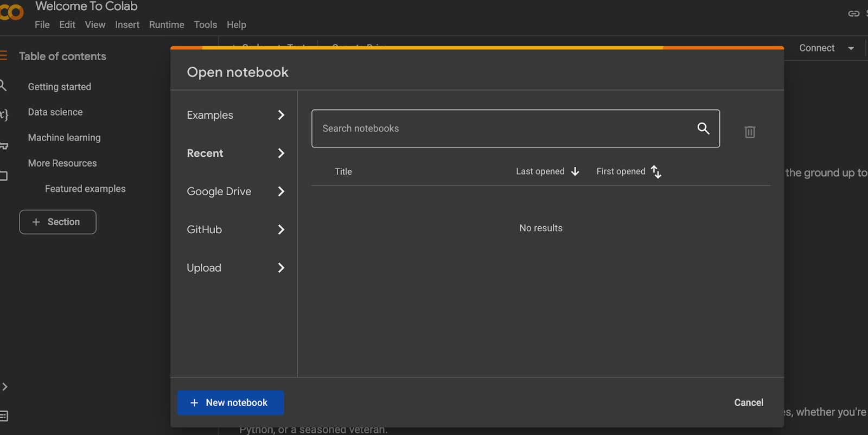This screenshot has width=868, height=435.
Task: Go to Data science section
Action: click(55, 112)
